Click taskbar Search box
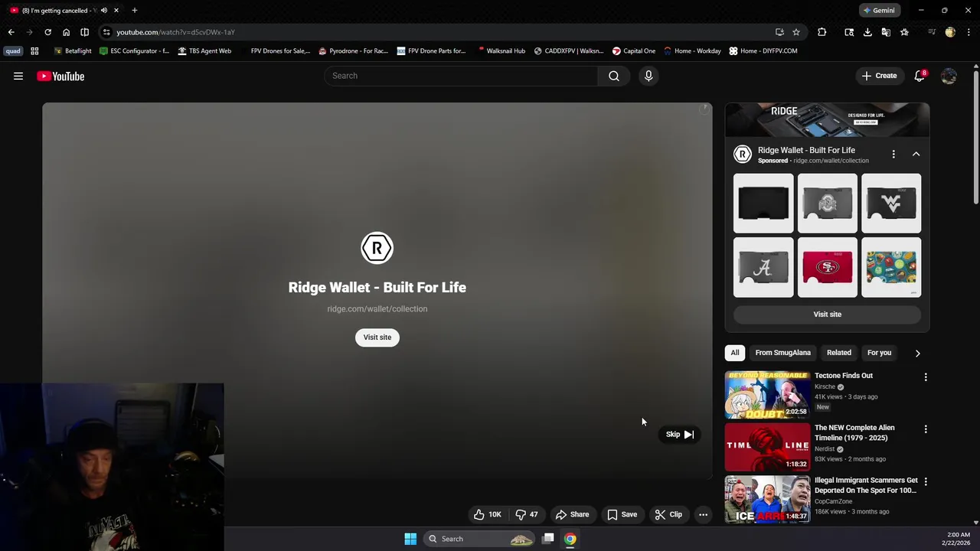This screenshot has height=551, width=980. (x=479, y=539)
